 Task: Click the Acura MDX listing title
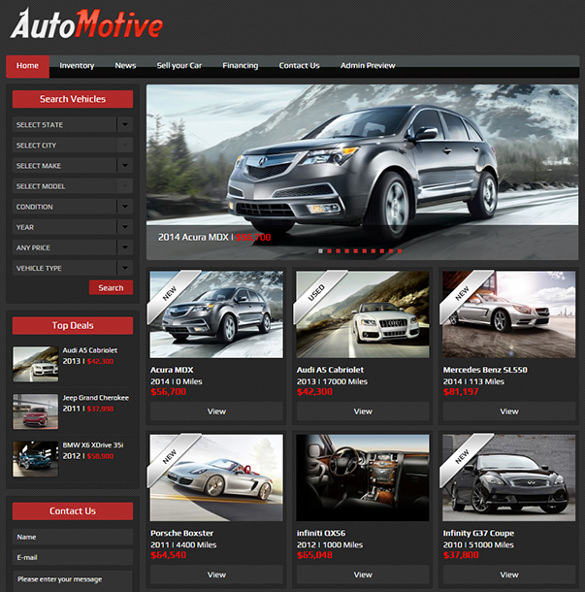click(x=172, y=370)
